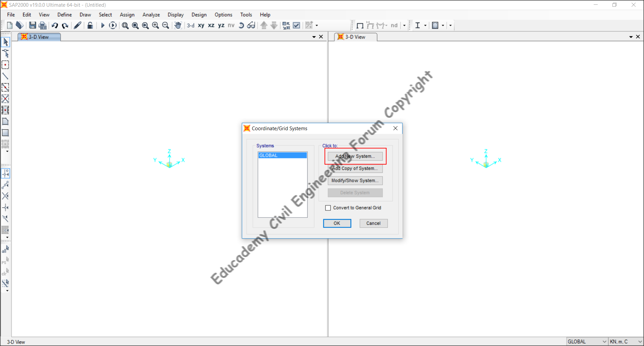Viewport: 644px width, 346px height.
Task: Activate the pan hand tool
Action: click(178, 25)
